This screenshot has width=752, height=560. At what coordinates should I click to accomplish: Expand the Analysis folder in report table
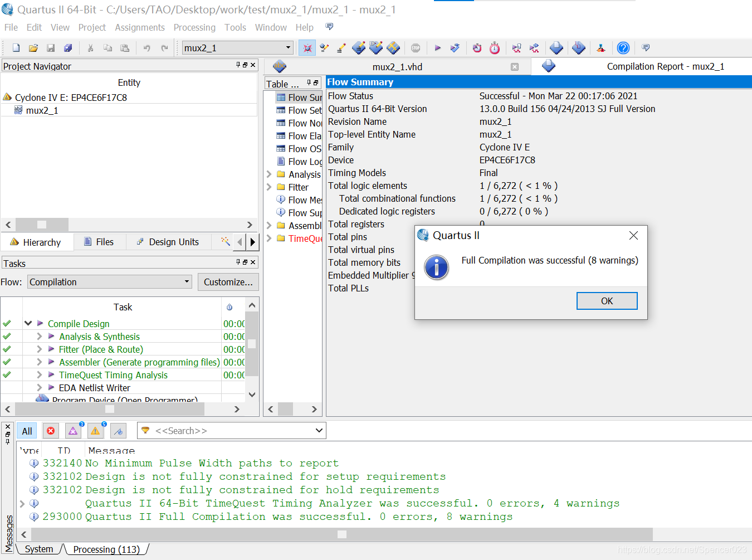(x=269, y=174)
